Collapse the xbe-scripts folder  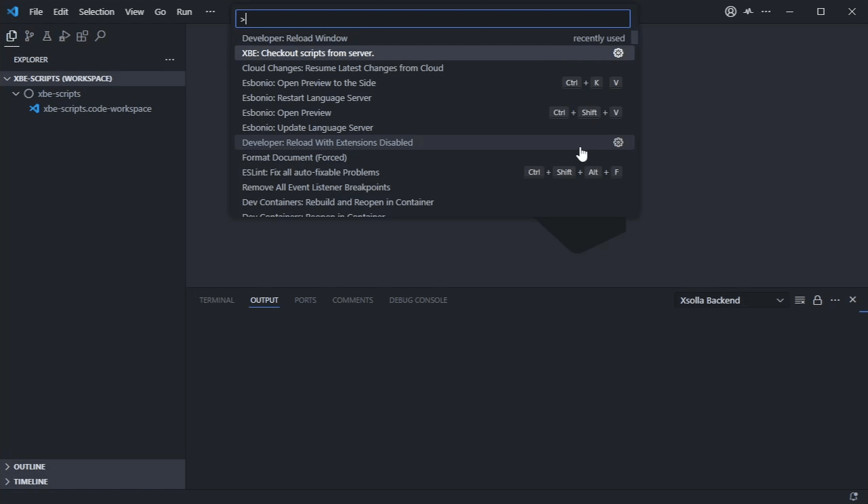pos(16,93)
